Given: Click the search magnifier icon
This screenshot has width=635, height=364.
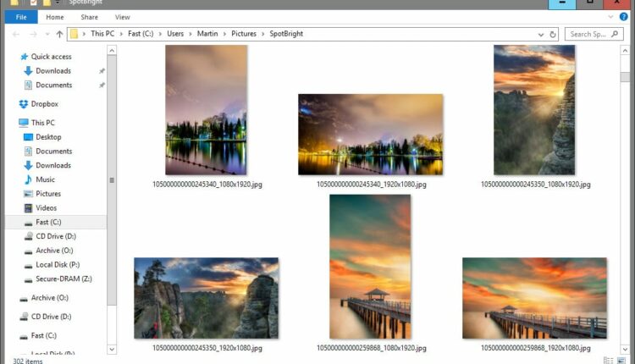Looking at the screenshot, I should [615, 34].
